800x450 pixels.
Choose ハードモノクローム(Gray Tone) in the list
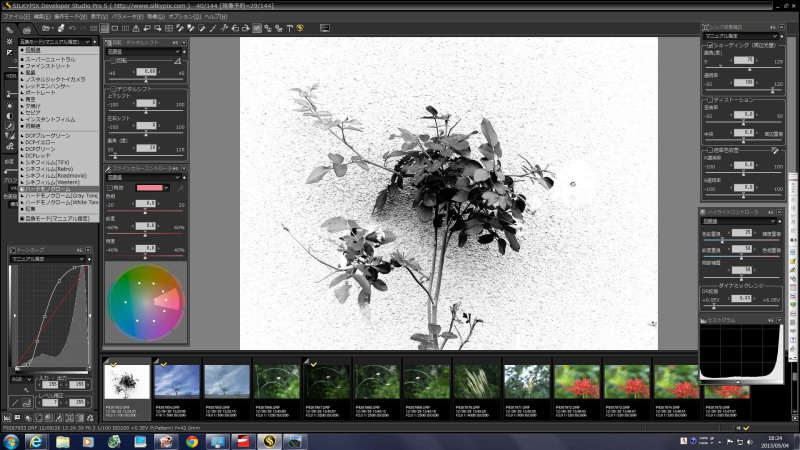coord(60,196)
